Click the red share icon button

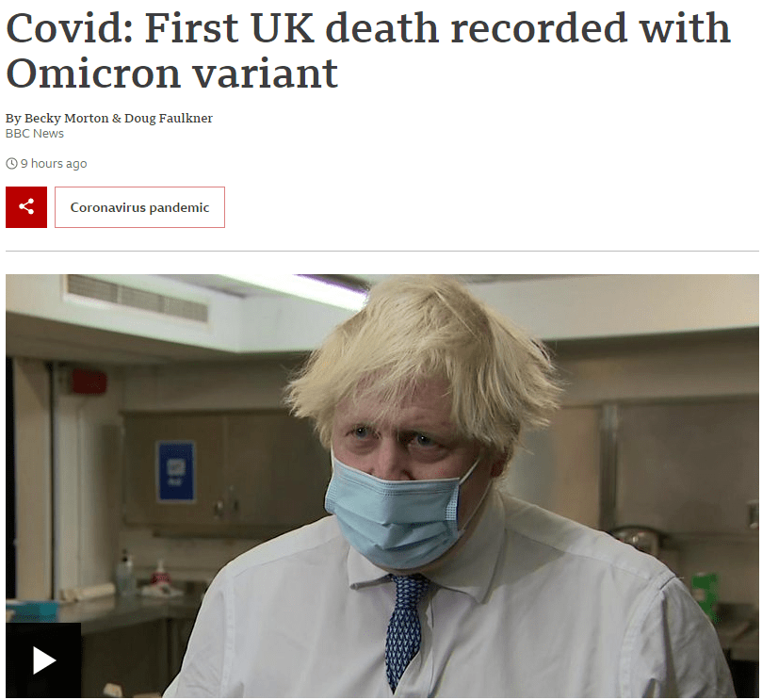tap(26, 207)
